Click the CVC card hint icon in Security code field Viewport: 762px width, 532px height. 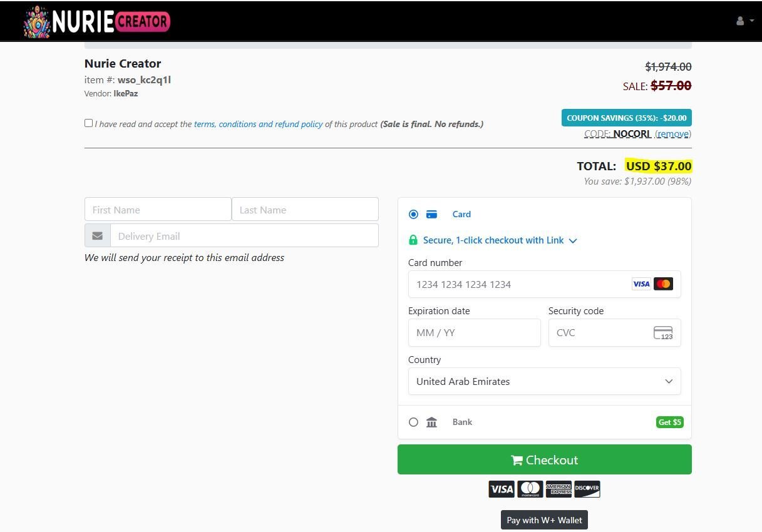[662, 332]
